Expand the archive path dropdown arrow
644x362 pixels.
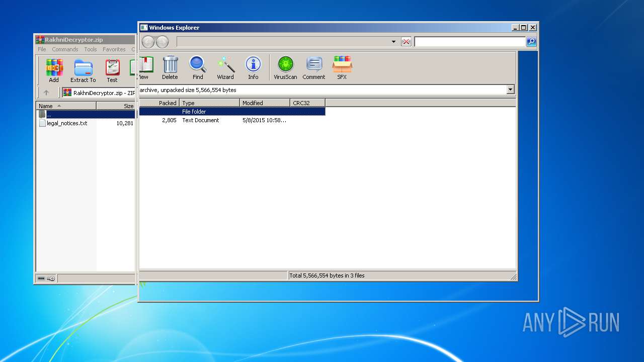pyautogui.click(x=510, y=89)
